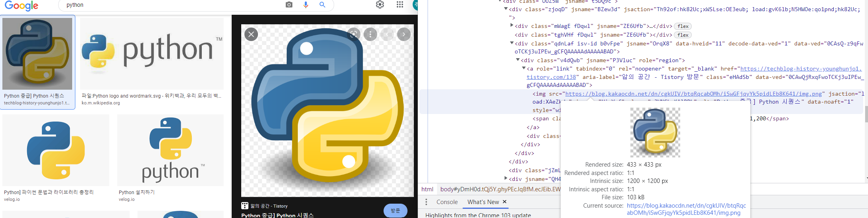Select div class="jZmL line
Image resolution: width=868 pixels, height=218 pixels.
click(x=535, y=171)
